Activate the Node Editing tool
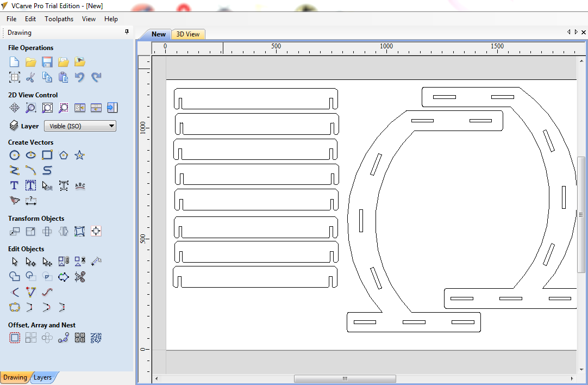The height and width of the screenshot is (385, 588). point(31,262)
